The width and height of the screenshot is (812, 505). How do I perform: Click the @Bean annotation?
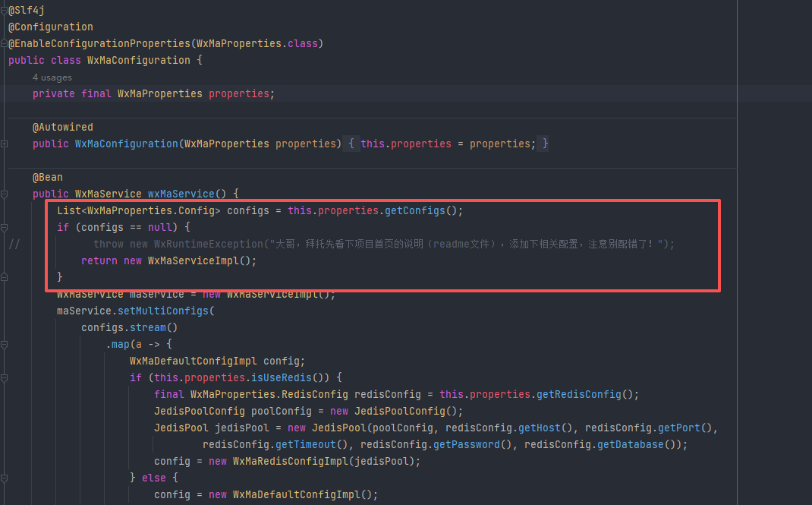[47, 177]
